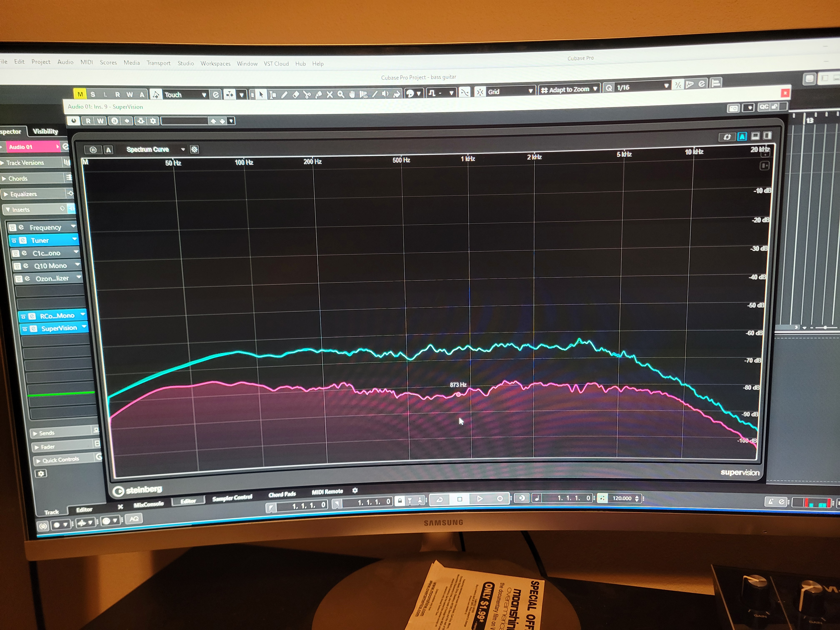Select the Object Selection arrow tool
The height and width of the screenshot is (630, 840).
point(261,94)
